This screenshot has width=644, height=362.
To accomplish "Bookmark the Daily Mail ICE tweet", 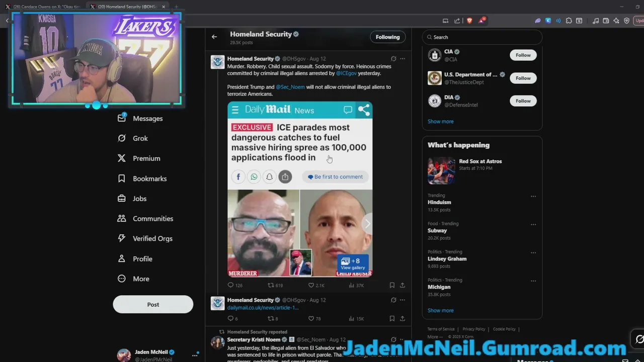I will [x=392, y=285].
